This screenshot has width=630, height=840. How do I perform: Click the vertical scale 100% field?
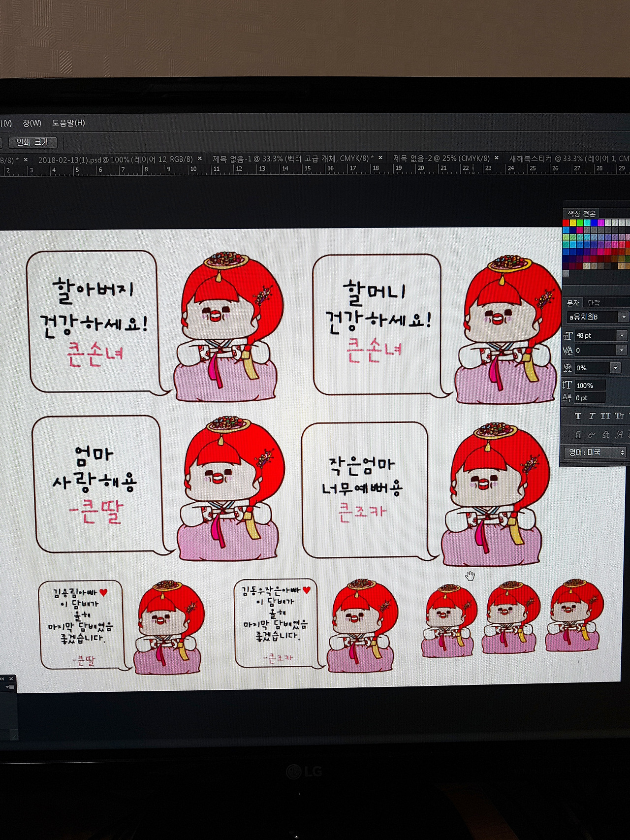coord(590,386)
